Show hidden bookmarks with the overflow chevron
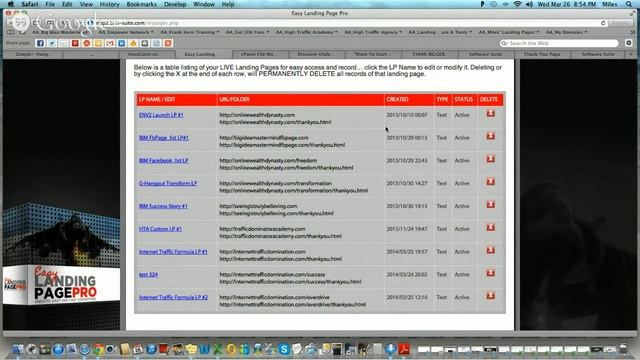This screenshot has height=360, width=640. pos(633,32)
